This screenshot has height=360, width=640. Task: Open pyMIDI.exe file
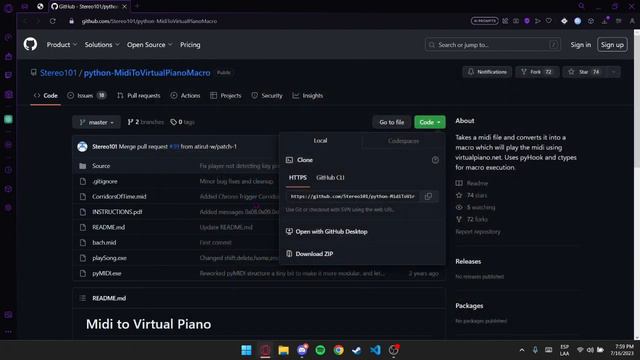pyautogui.click(x=107, y=273)
